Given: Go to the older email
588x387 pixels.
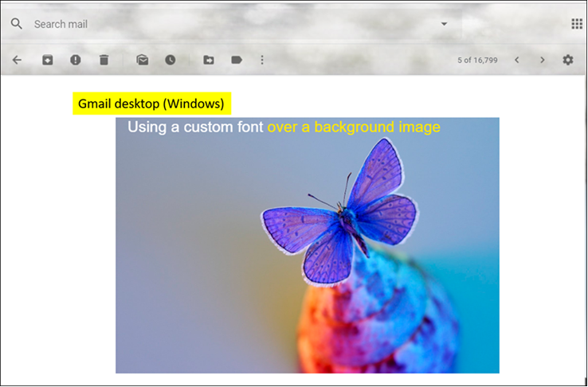Looking at the screenshot, I should click(x=542, y=60).
